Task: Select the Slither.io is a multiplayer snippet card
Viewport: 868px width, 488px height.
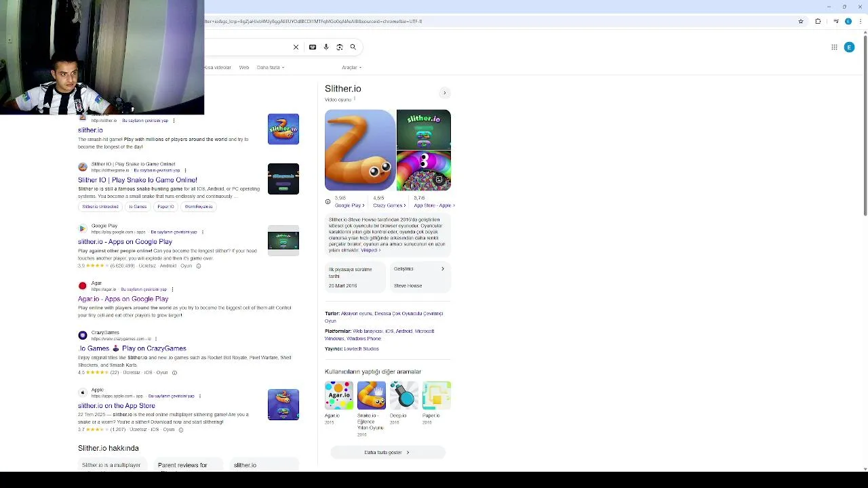Action: pyautogui.click(x=111, y=465)
